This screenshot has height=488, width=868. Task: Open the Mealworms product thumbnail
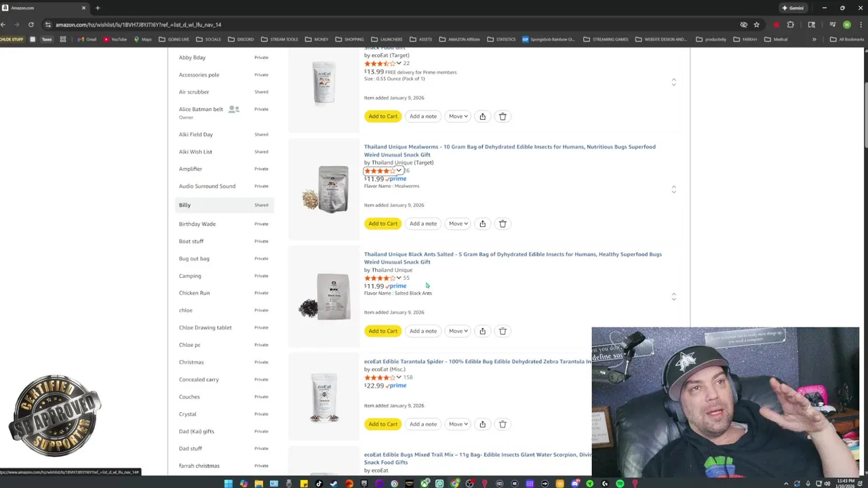pos(324,189)
